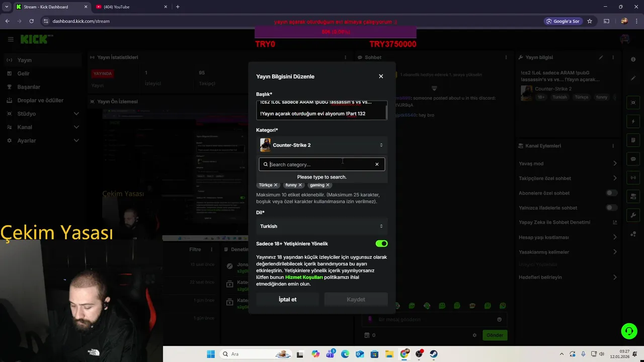Screen dimensions: 644x362
Task: Edit the stream title text box
Action: coord(322,110)
